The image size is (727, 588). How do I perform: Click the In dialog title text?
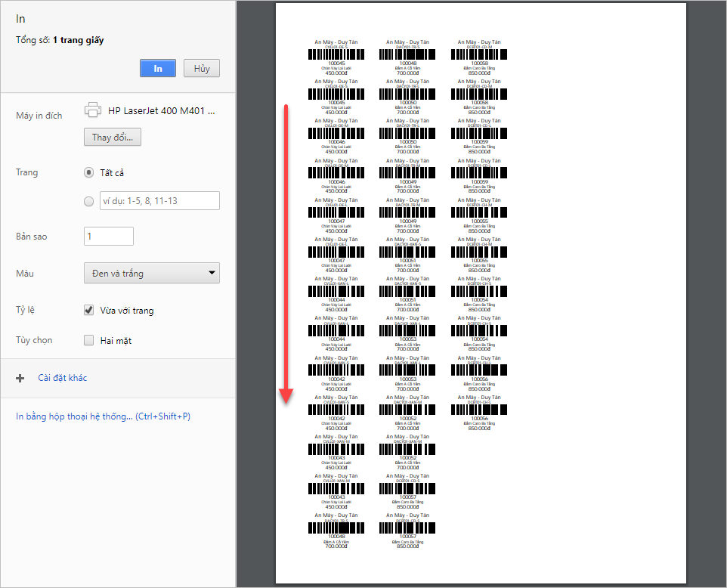pyautogui.click(x=20, y=19)
